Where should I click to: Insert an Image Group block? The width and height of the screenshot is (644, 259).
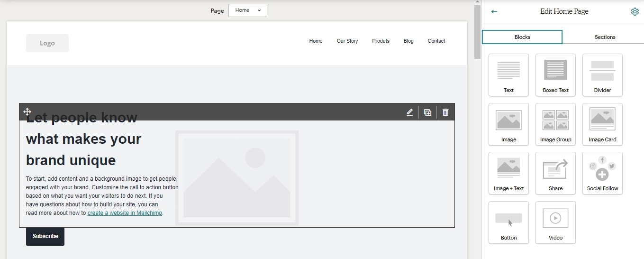[555, 124]
